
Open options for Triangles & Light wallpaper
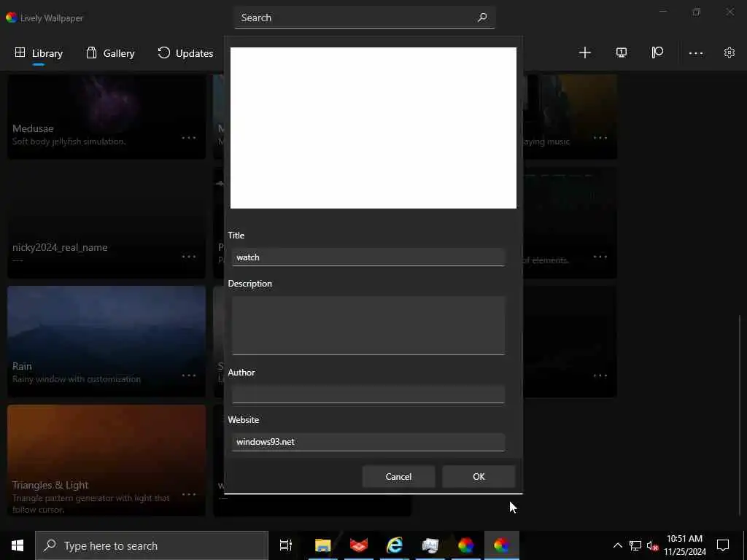coord(189,494)
